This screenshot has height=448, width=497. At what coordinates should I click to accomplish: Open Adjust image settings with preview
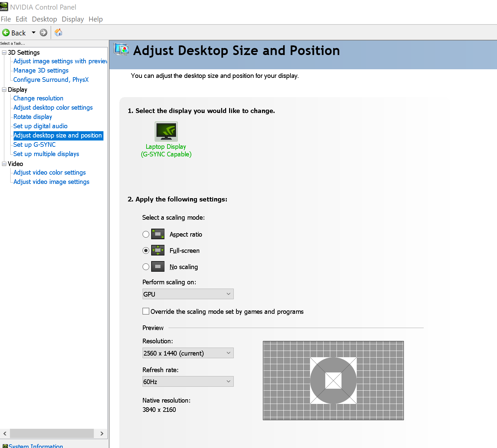pyautogui.click(x=60, y=61)
